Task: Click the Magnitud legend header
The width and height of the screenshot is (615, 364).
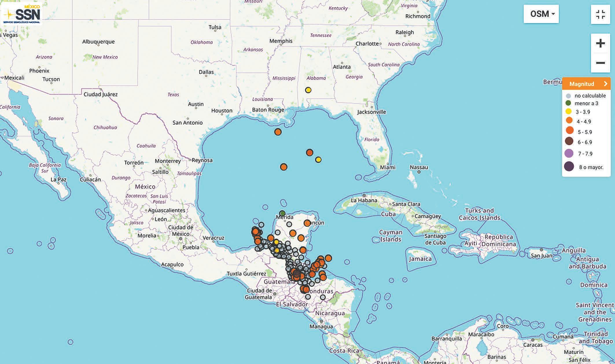Action: [581, 84]
